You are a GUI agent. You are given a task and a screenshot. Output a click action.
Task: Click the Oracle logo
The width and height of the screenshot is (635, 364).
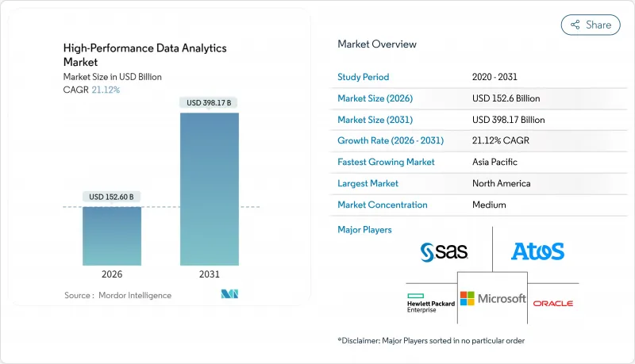553,303
